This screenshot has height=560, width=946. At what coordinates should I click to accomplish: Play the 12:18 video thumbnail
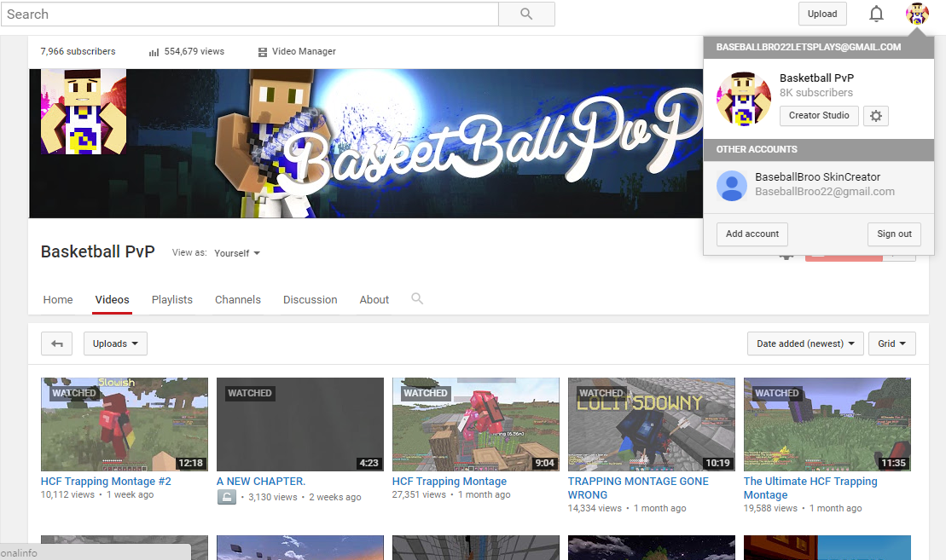pyautogui.click(x=125, y=424)
